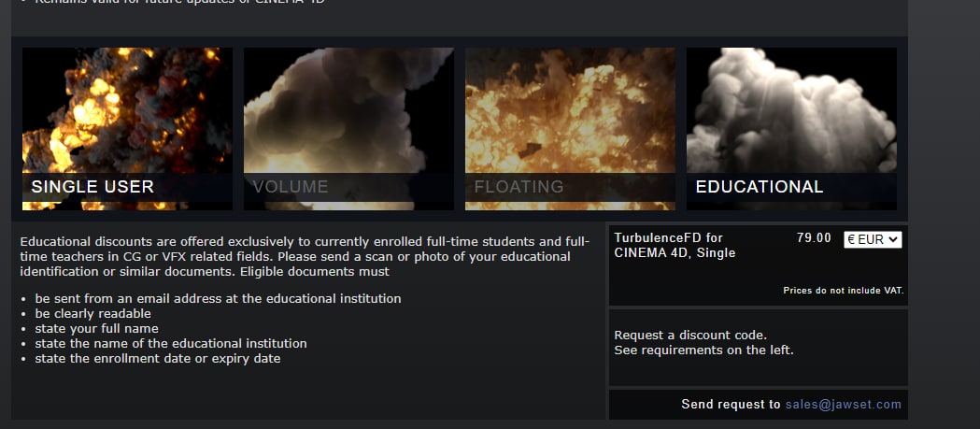
Task: Click 'state the enrollment date or expiry date' bullet
Action: pyautogui.click(x=158, y=359)
